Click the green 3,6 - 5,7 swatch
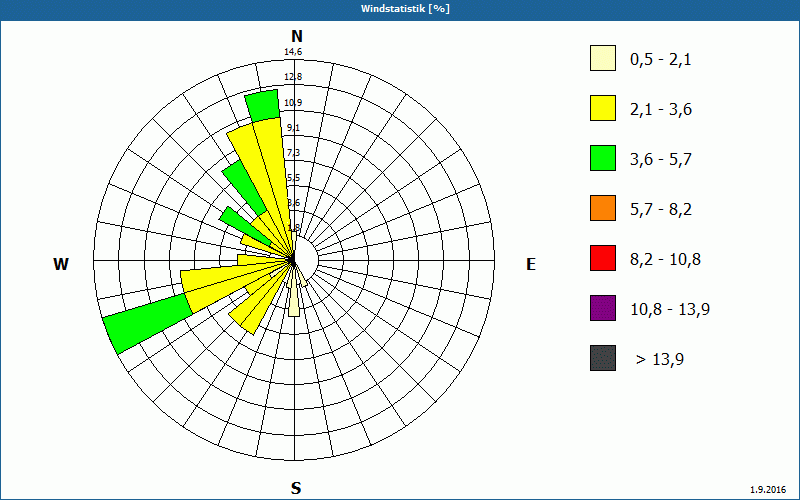 [x=603, y=158]
